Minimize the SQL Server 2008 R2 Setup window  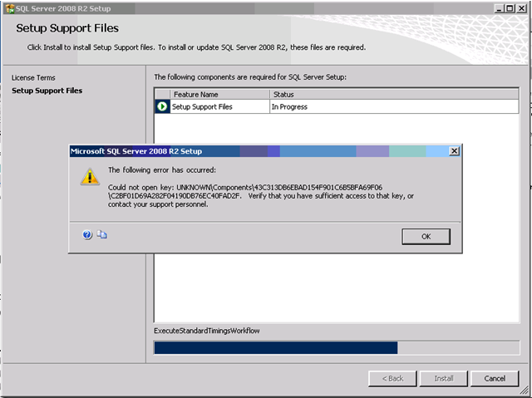click(499, 8)
